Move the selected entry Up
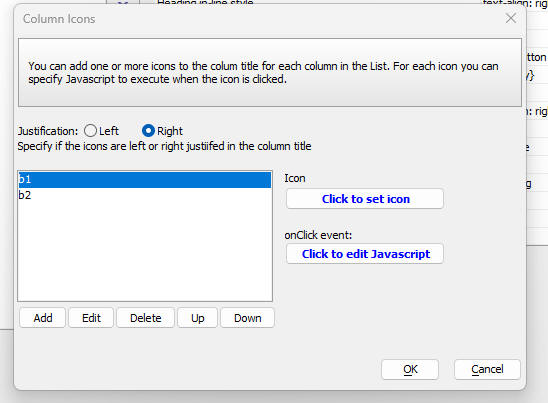Viewport: 548px width, 403px height. pyautogui.click(x=197, y=318)
